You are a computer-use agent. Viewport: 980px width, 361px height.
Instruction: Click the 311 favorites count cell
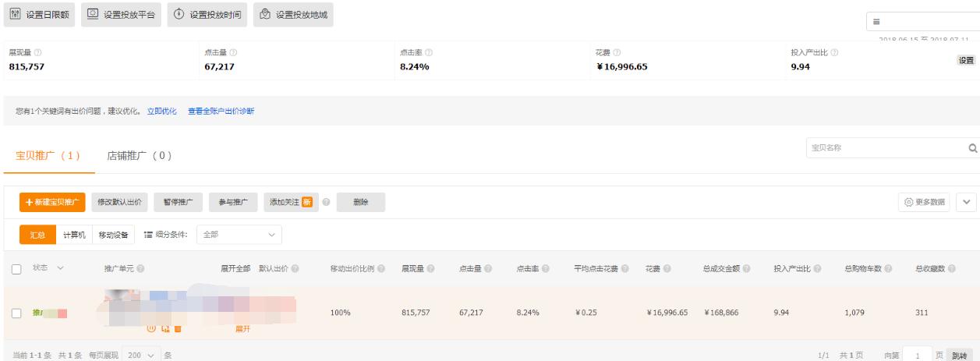(x=922, y=313)
